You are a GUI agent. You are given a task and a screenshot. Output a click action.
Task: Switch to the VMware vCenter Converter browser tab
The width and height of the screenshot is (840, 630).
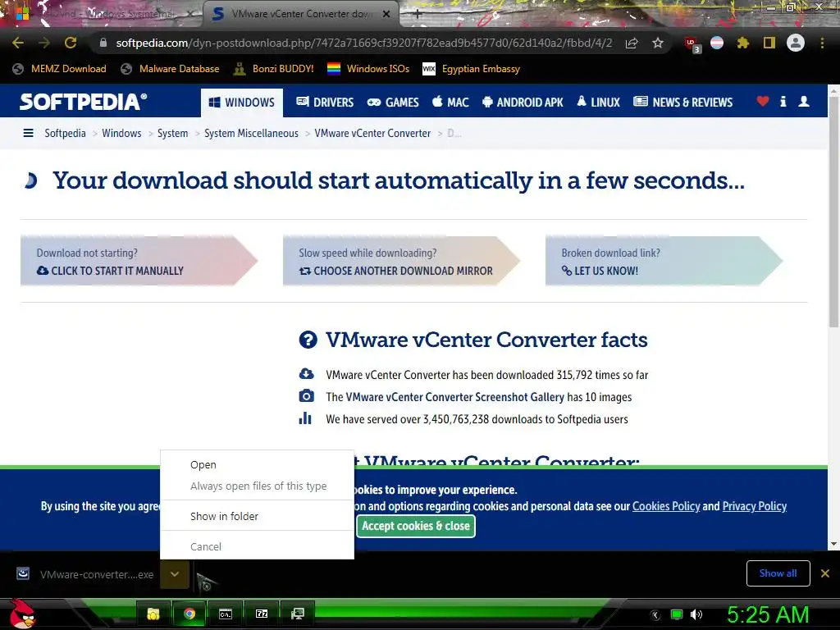(301, 14)
